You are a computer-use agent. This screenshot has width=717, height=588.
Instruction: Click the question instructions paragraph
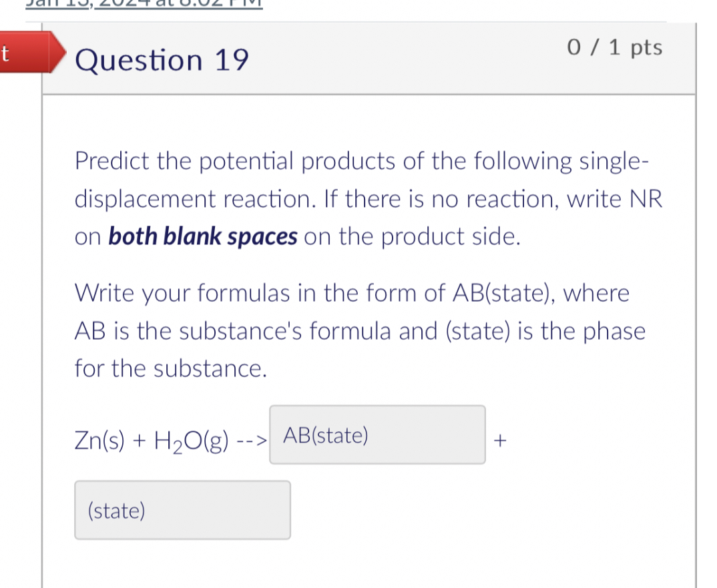coord(367,198)
